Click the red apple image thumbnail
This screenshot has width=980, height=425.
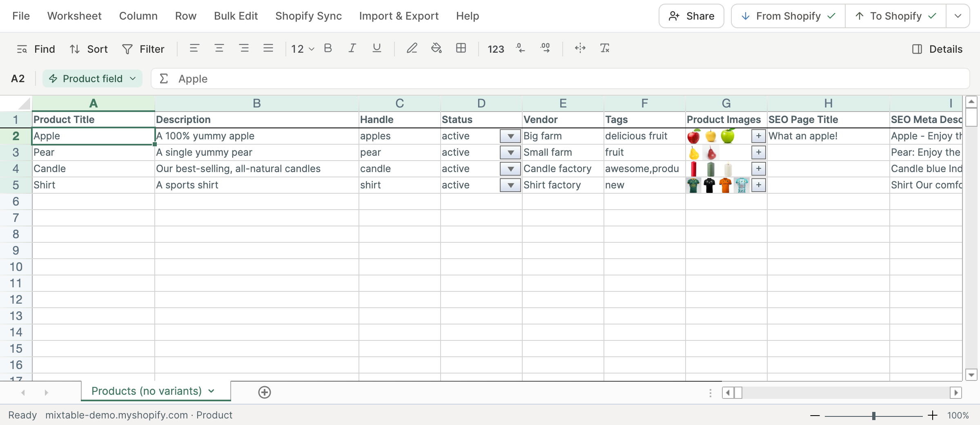point(694,136)
